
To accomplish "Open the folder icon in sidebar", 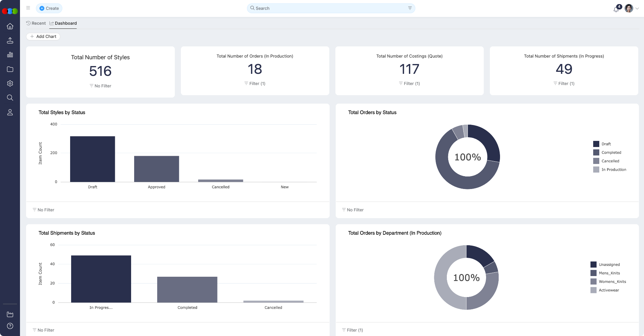I will point(10,69).
